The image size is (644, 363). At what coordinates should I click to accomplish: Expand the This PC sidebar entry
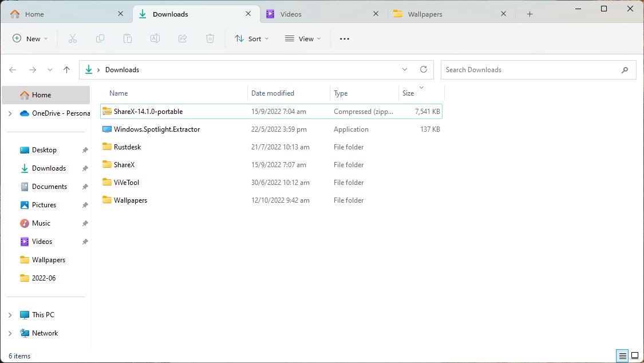(x=9, y=314)
